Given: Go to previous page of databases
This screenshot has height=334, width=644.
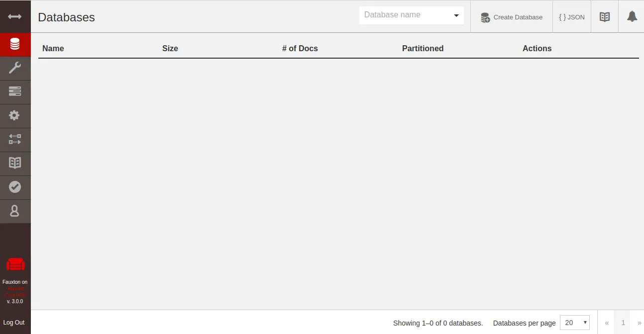Looking at the screenshot, I should pos(607,323).
